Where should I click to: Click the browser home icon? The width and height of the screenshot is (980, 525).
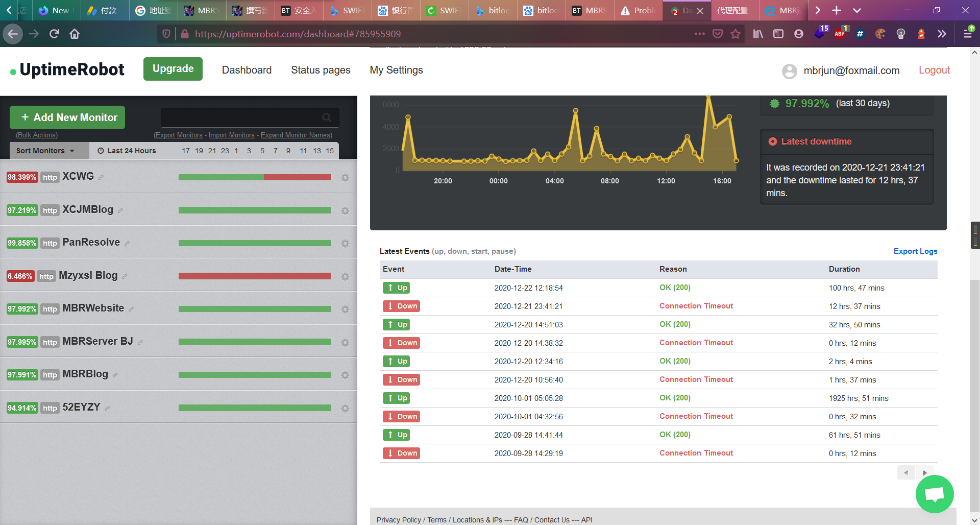tap(75, 34)
